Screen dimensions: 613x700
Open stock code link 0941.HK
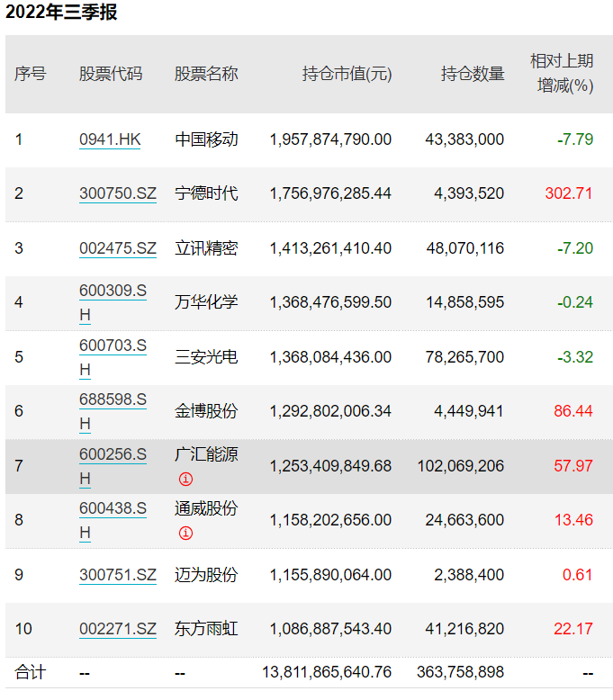pyautogui.click(x=110, y=139)
